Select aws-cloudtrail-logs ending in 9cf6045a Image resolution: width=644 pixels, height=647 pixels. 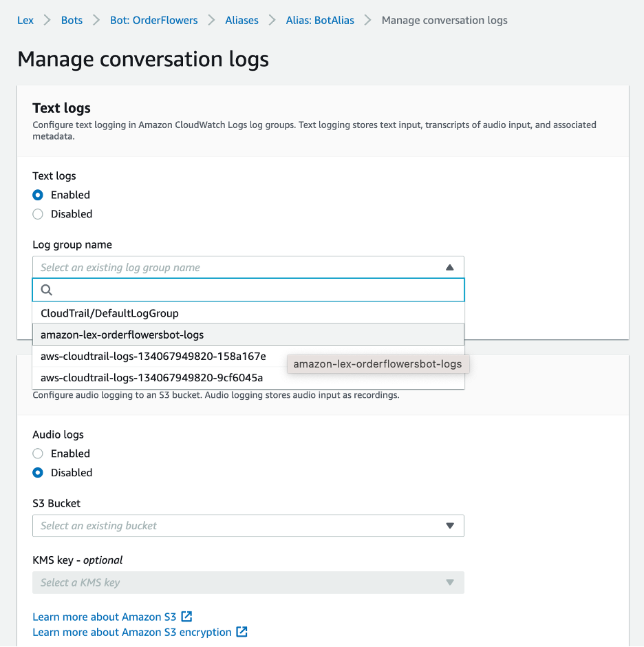tap(151, 378)
